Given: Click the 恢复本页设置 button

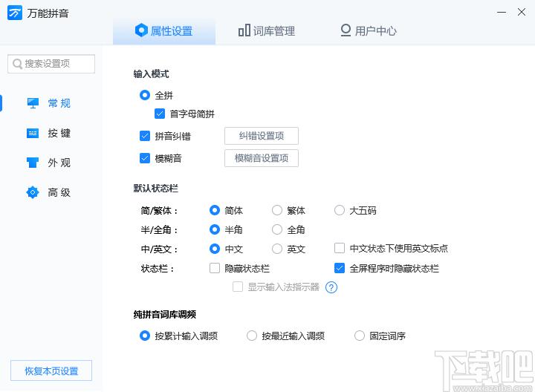Looking at the screenshot, I should point(51,370).
